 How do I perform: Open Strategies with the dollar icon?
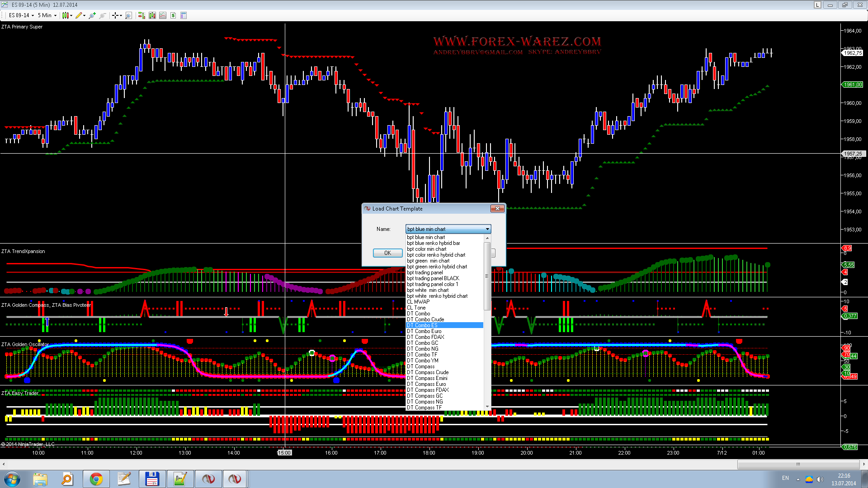pos(173,15)
